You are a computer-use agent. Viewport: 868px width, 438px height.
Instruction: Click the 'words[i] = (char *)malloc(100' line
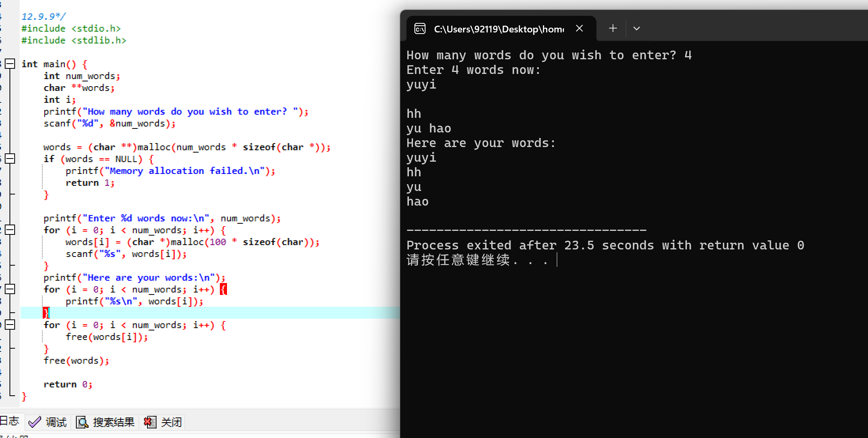tap(193, 242)
